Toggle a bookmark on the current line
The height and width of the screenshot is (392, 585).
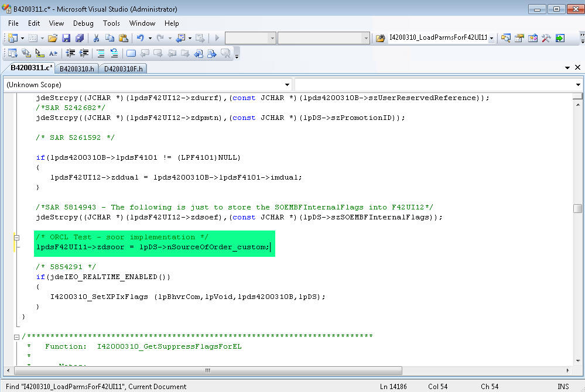pos(131,53)
